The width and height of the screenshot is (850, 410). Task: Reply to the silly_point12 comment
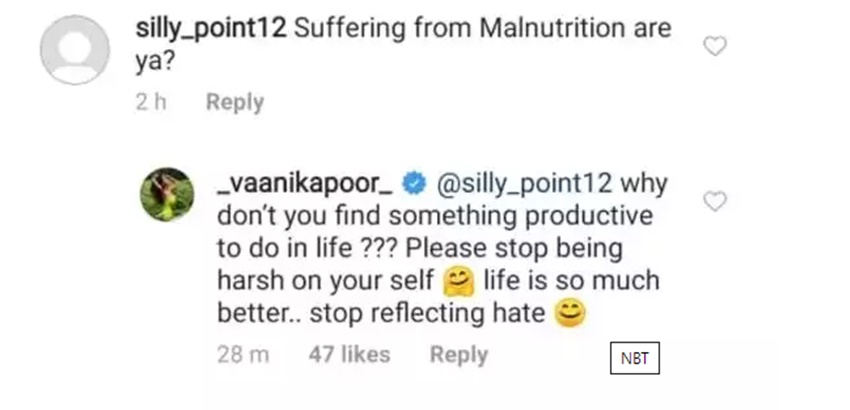tap(234, 102)
